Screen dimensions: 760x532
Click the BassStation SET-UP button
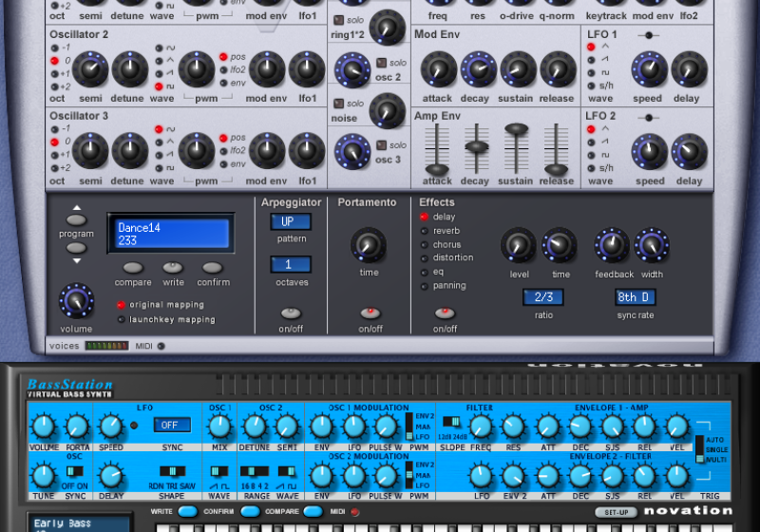tap(616, 512)
